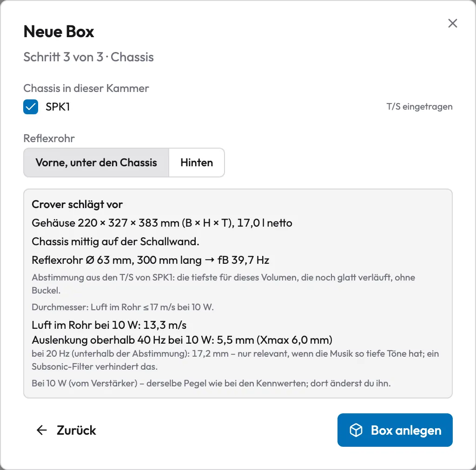476x470 pixels.
Task: Click the 'Schritt 3 von 3 · Chassis' subtitle
Action: (89, 57)
